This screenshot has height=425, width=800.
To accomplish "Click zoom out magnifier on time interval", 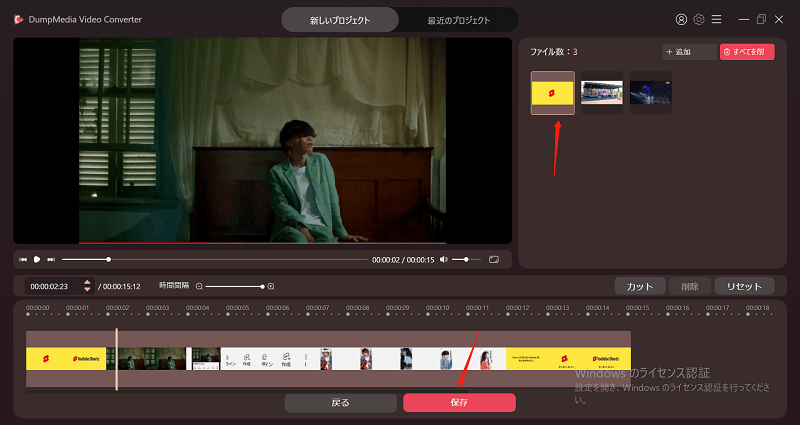I will pyautogui.click(x=199, y=287).
